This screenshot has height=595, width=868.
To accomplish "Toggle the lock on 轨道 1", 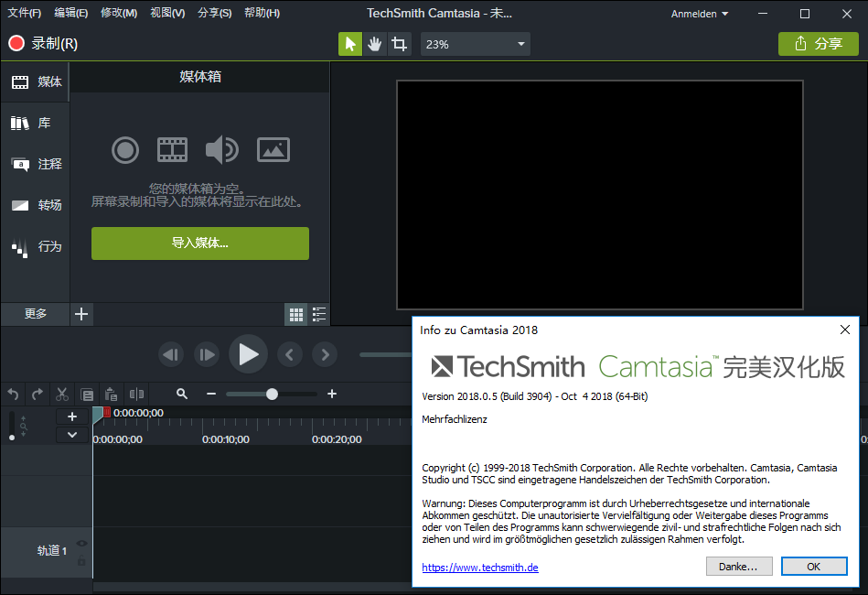I will 81,559.
